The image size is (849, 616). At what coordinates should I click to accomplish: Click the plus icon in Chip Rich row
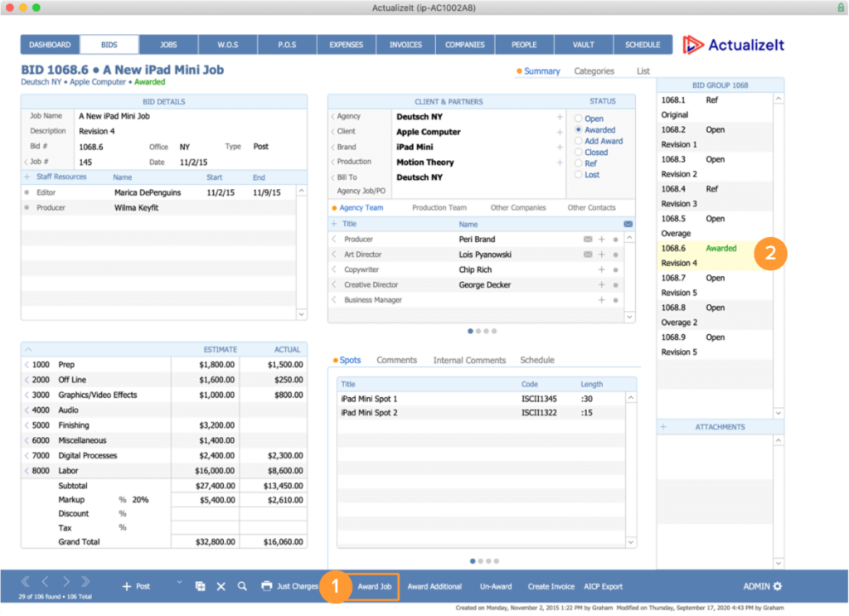(602, 270)
